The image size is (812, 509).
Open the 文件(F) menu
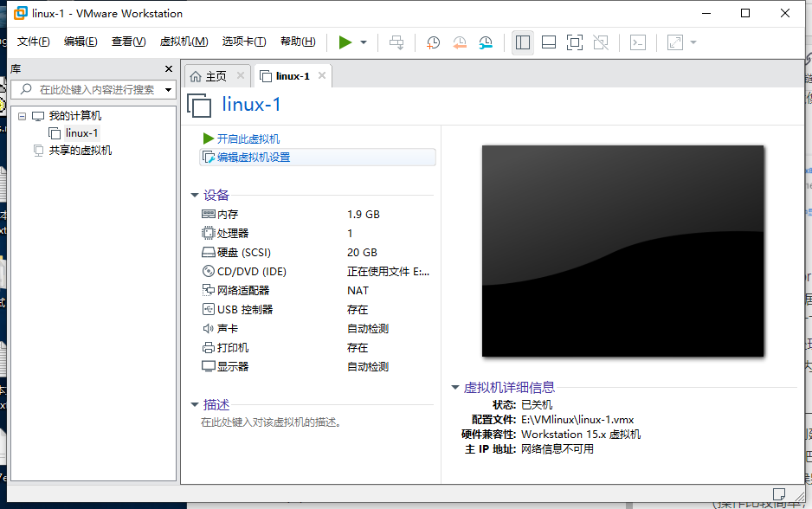tap(33, 42)
